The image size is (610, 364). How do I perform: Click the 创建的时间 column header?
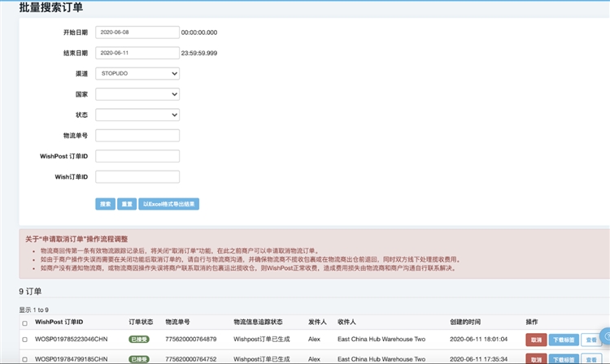click(x=465, y=322)
